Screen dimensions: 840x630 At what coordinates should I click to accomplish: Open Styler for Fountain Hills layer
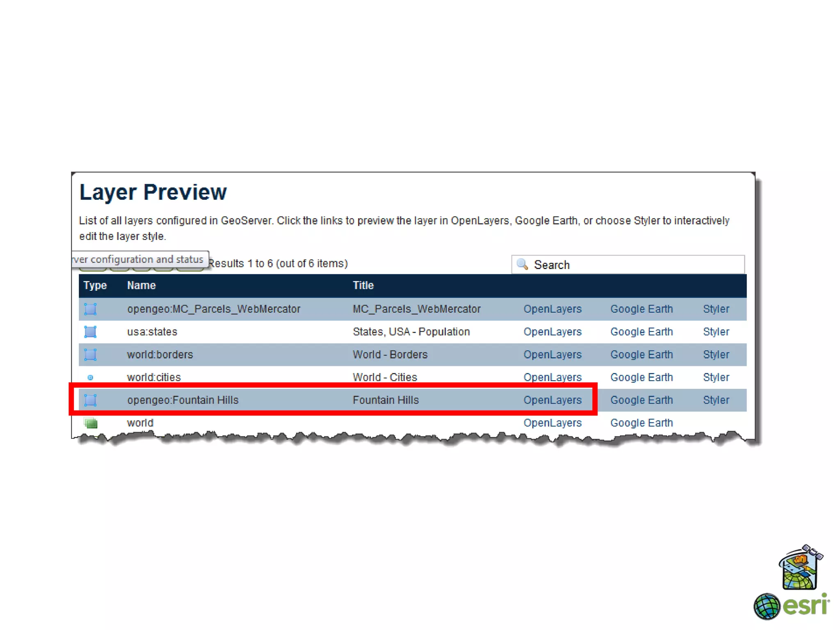click(716, 400)
